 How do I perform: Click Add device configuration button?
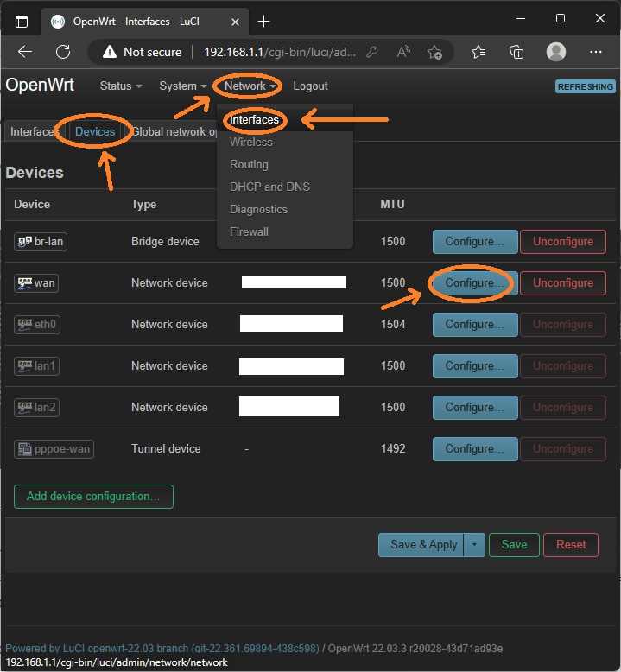pos(93,497)
